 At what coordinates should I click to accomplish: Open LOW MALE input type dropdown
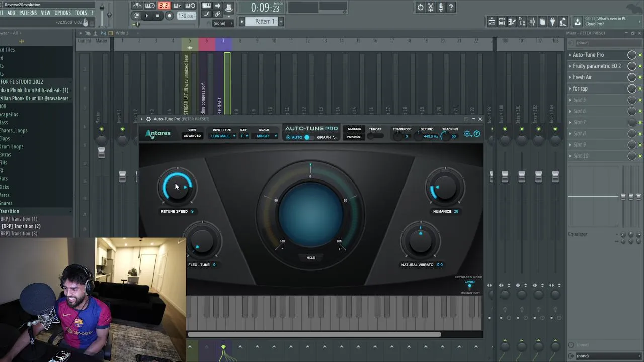(x=223, y=136)
